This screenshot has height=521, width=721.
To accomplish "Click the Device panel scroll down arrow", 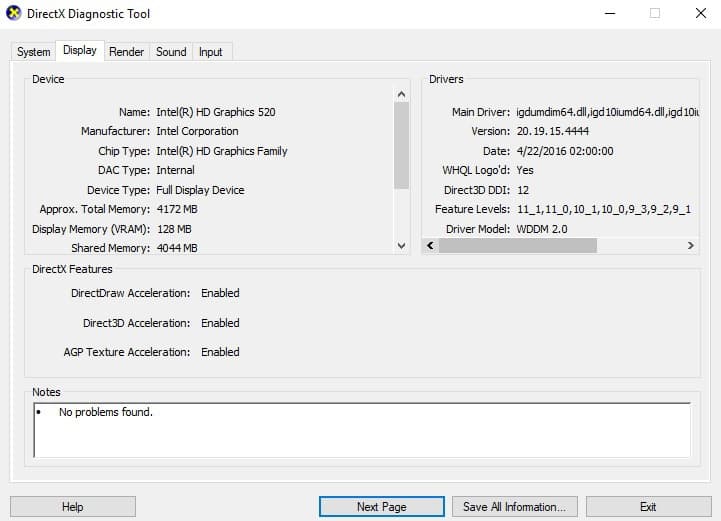I will coord(401,246).
